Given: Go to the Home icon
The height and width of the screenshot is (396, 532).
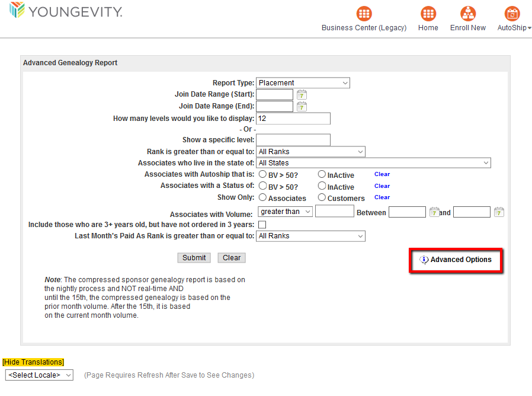Looking at the screenshot, I should pyautogui.click(x=428, y=14).
